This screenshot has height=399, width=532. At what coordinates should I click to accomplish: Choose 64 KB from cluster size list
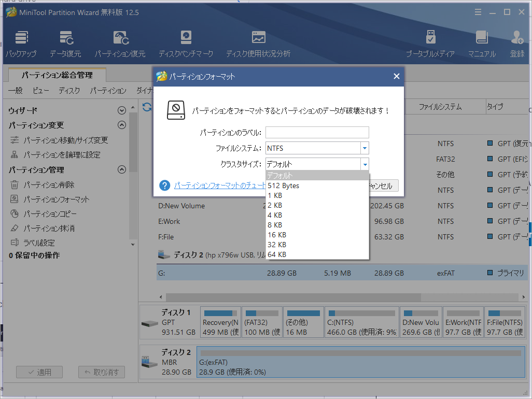click(277, 254)
